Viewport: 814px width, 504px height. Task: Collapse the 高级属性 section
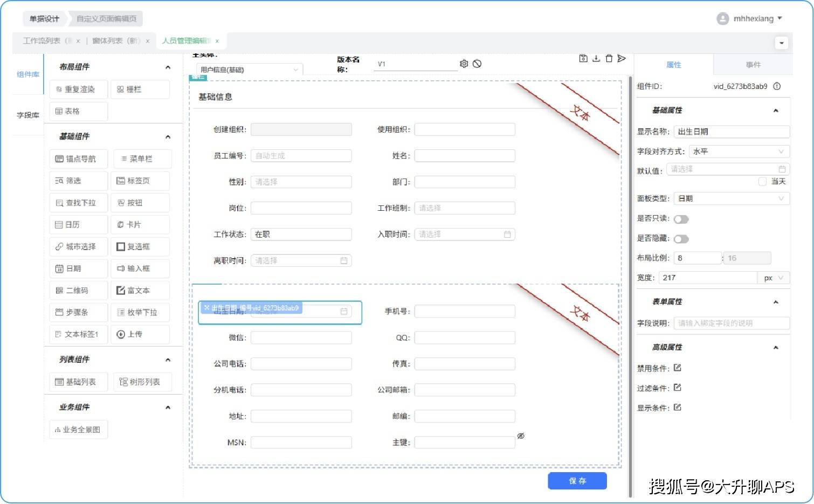point(776,348)
